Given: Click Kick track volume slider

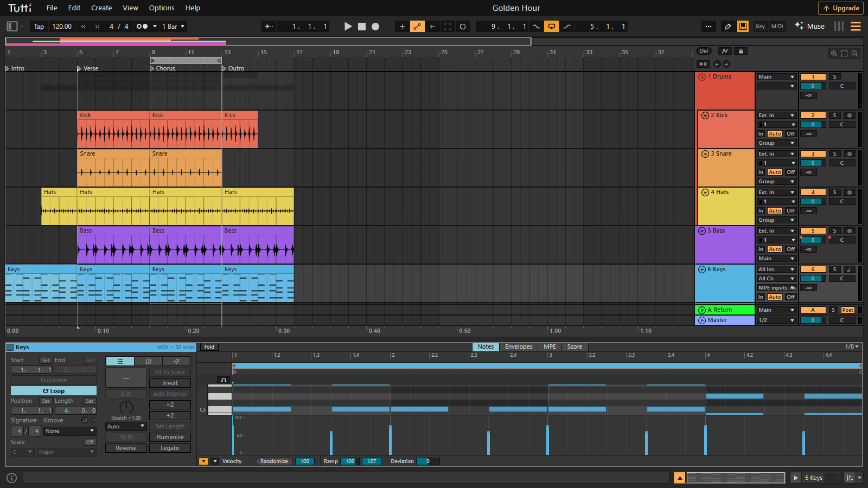Looking at the screenshot, I should point(813,125).
